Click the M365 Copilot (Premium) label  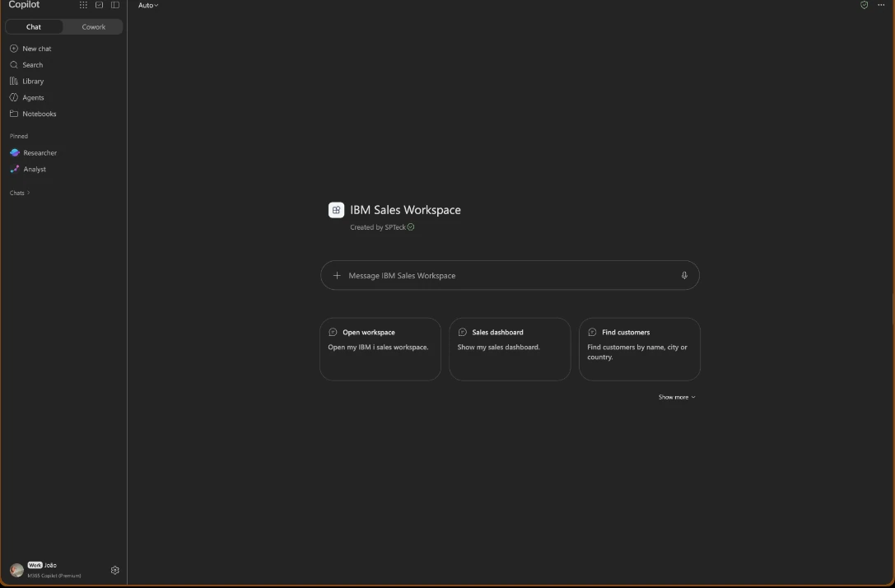tap(54, 576)
